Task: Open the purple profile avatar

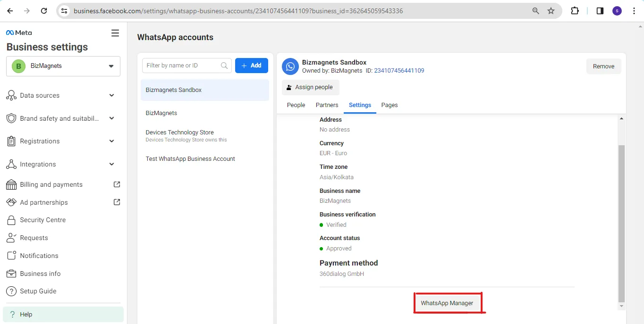Action: click(617, 10)
